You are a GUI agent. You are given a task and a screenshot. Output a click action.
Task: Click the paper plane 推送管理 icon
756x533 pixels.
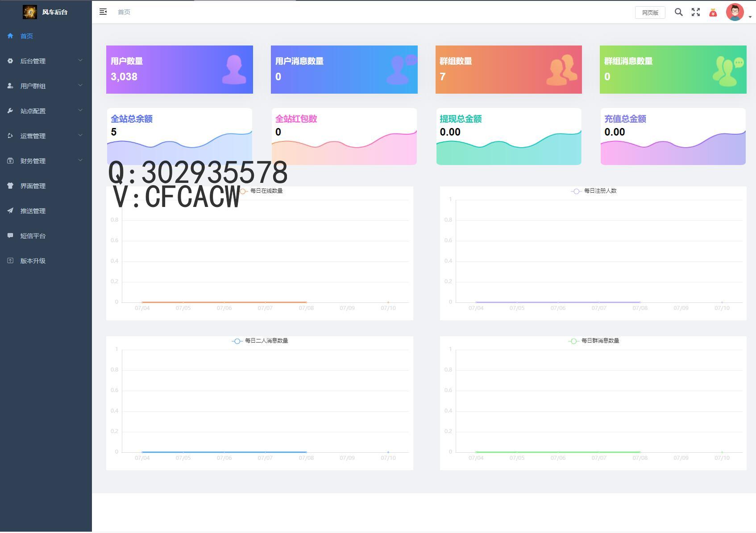tap(10, 211)
